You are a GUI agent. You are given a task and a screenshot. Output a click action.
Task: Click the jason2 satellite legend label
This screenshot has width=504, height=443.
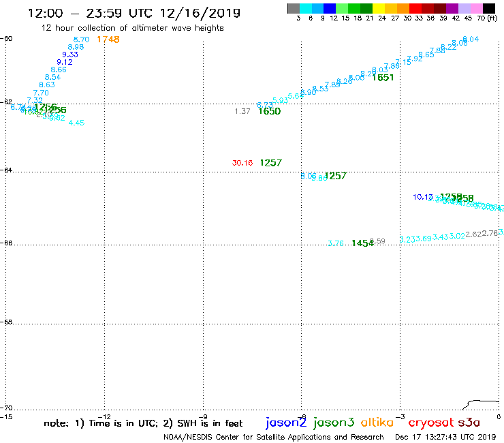click(286, 423)
